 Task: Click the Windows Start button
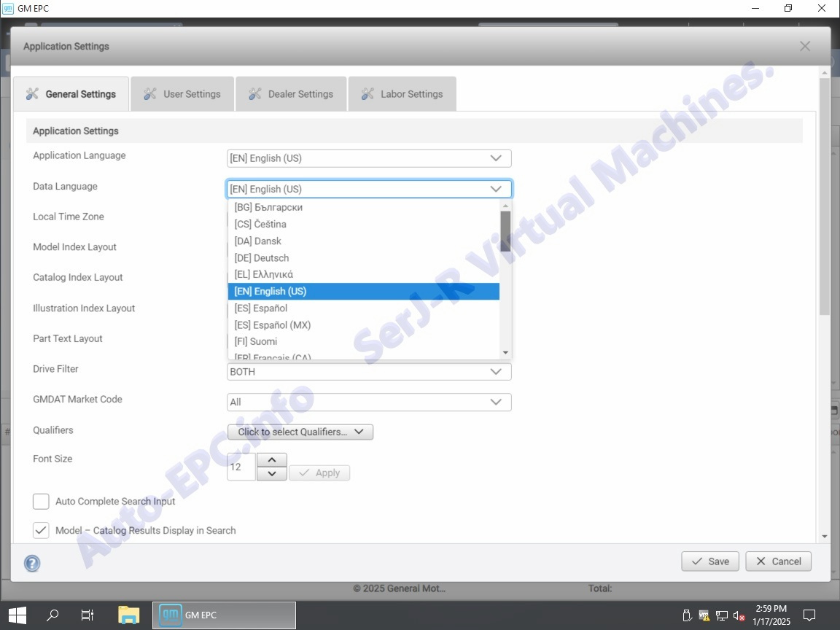coord(17,615)
